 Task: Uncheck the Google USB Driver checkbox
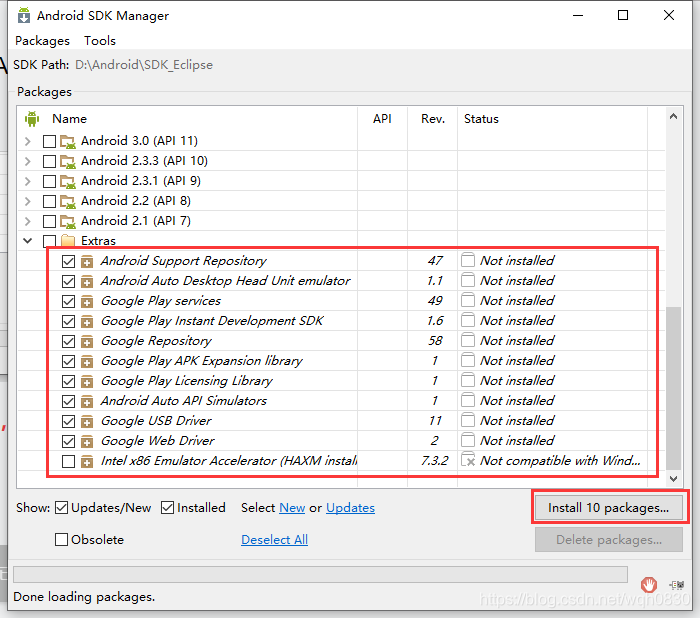point(68,422)
